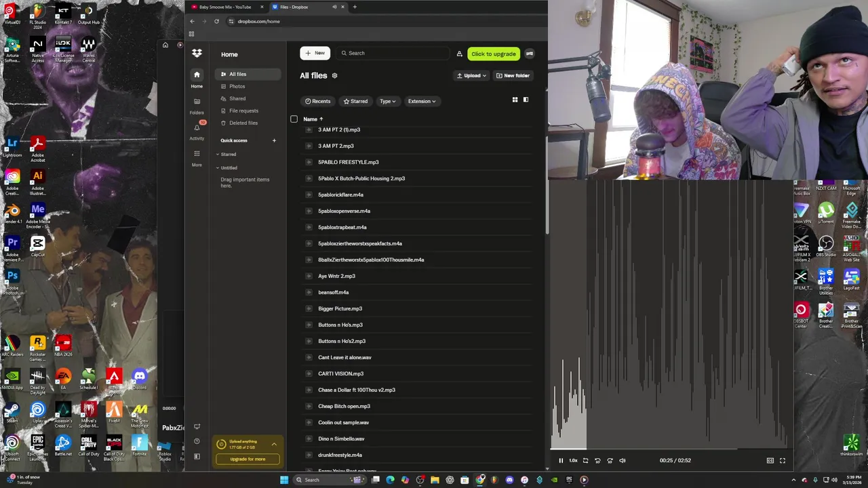Launch Adobe Illustrator from the desktop

tap(37, 182)
